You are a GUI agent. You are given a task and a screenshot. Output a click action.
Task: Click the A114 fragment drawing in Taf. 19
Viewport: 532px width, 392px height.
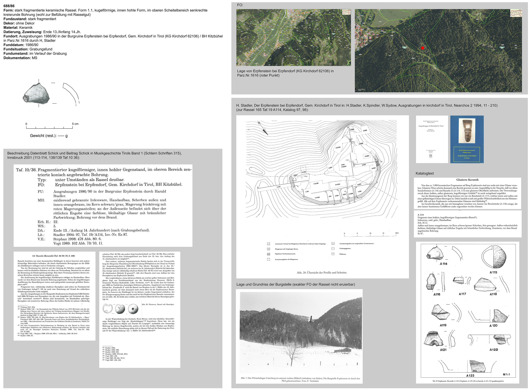pos(435,254)
